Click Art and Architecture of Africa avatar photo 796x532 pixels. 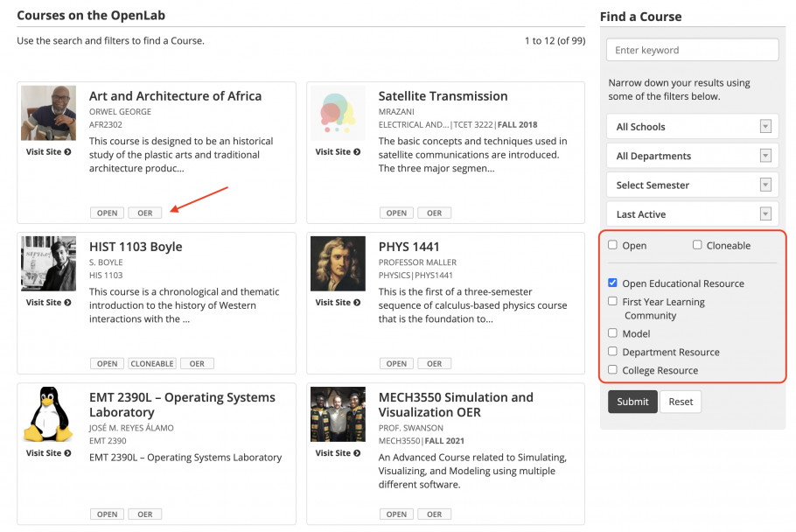pos(49,113)
